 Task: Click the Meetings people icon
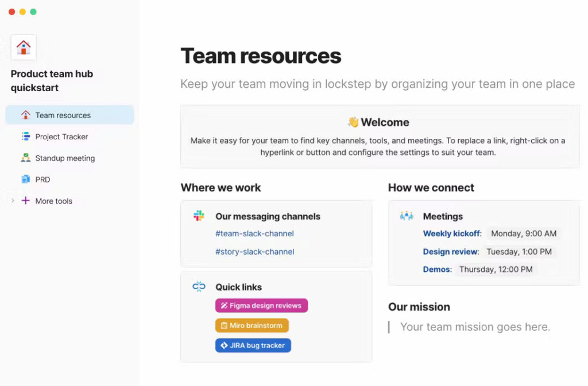click(406, 216)
